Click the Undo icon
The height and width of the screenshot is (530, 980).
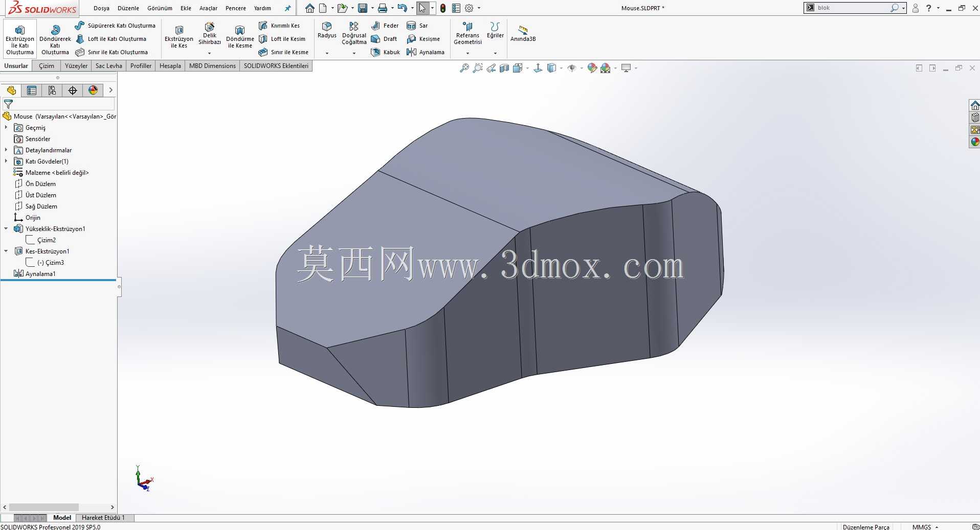click(403, 8)
